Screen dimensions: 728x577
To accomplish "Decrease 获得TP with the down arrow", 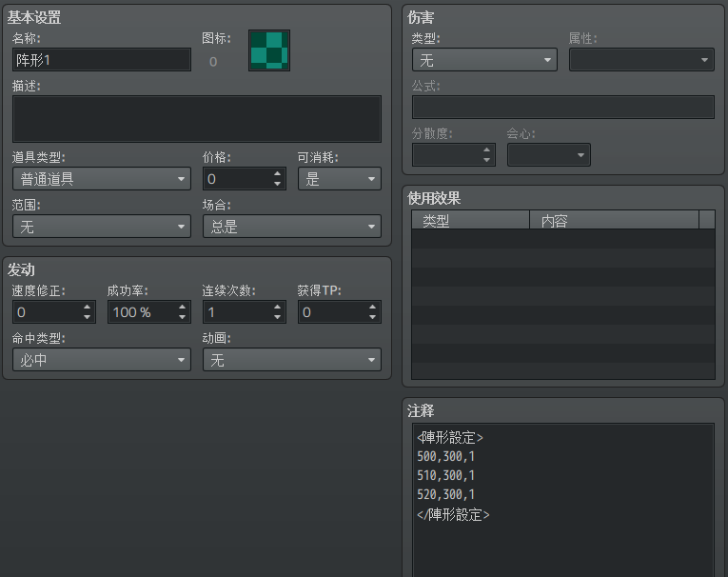I will 373,317.
